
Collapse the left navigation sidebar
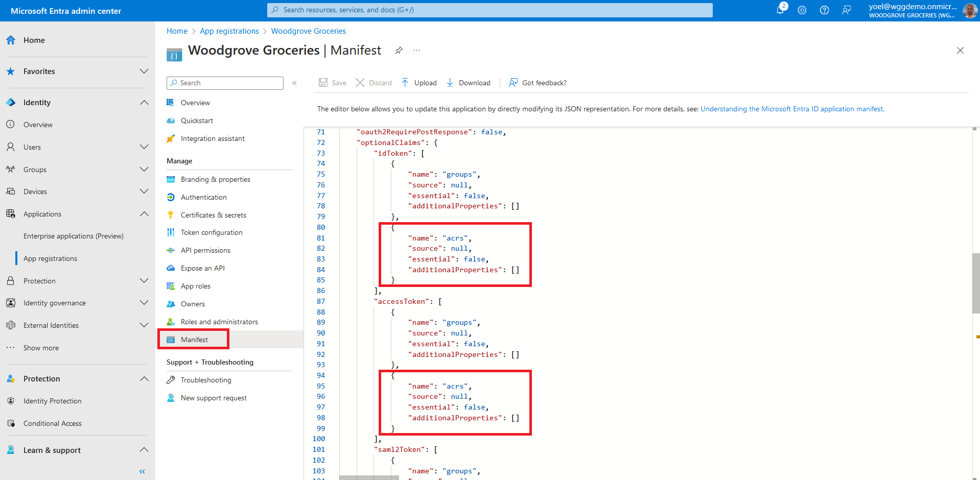(142, 471)
